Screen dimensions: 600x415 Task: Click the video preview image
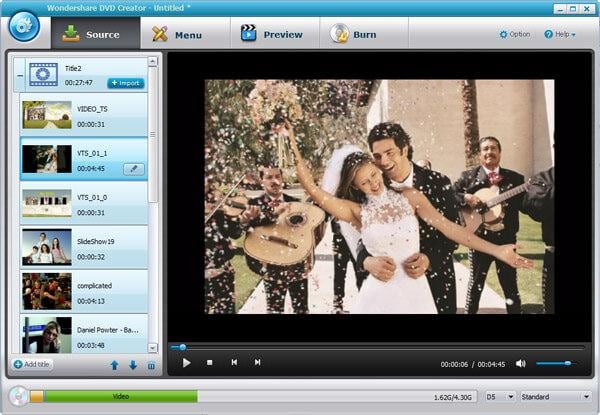(x=379, y=197)
